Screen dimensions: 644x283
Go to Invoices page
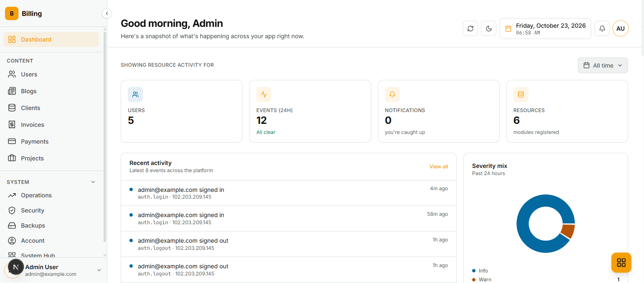(51, 125)
